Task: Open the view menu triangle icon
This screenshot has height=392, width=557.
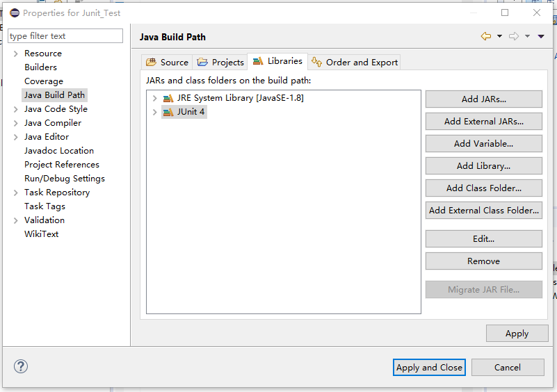Action: pyautogui.click(x=541, y=37)
